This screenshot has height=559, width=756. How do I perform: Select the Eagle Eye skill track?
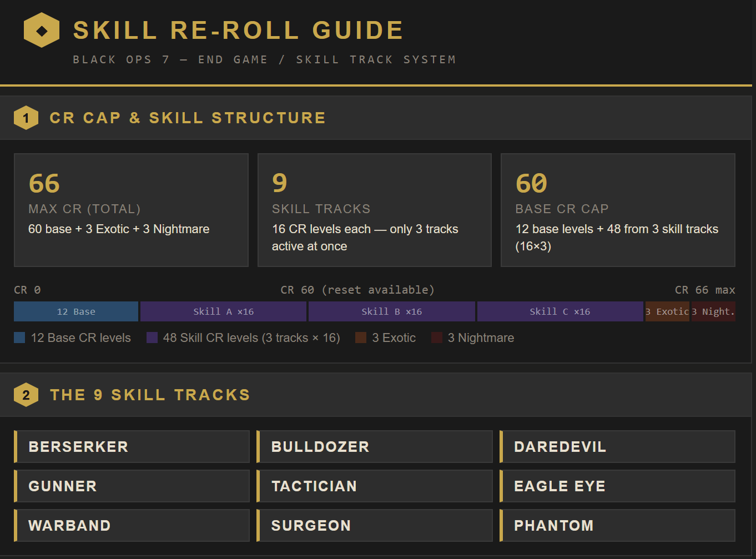click(x=617, y=486)
